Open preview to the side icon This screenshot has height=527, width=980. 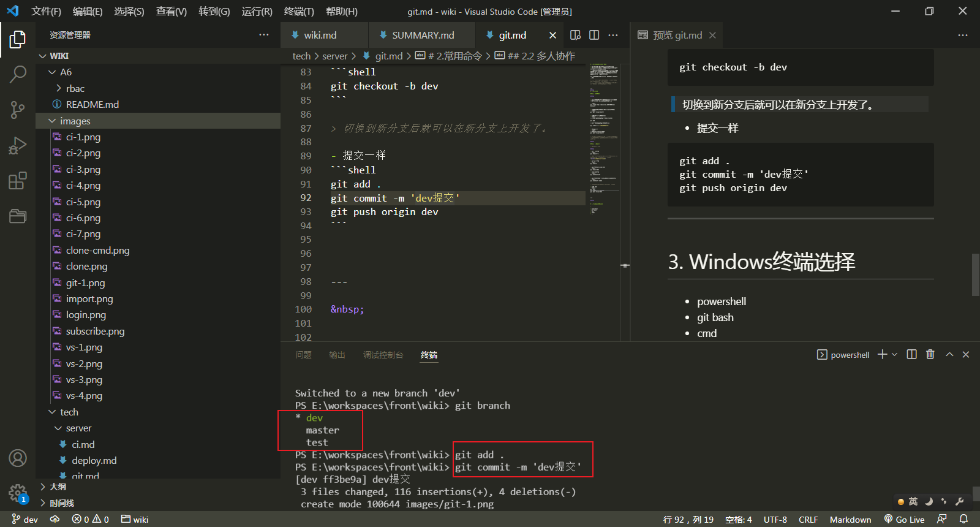coord(575,35)
